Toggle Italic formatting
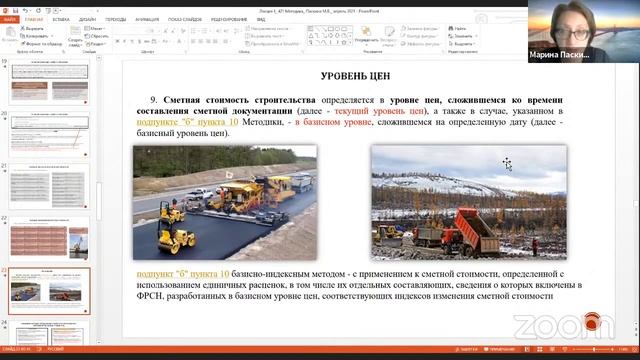This screenshot has height=360, width=640. 124,41
